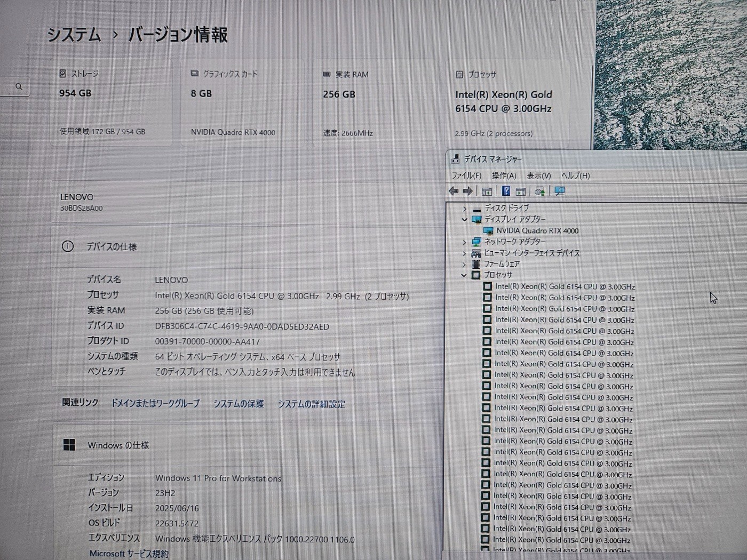Click the RAM value 256 GB (256 GB 使用可能)
The height and width of the screenshot is (560, 747).
204,310
